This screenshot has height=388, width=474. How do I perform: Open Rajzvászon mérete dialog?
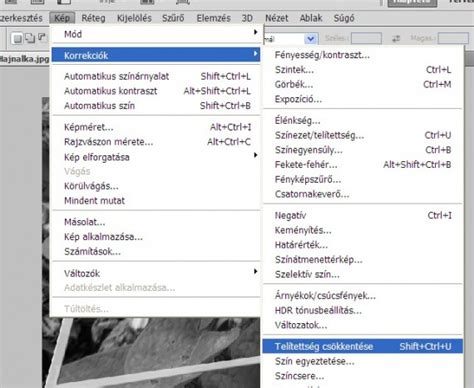pyautogui.click(x=156, y=142)
